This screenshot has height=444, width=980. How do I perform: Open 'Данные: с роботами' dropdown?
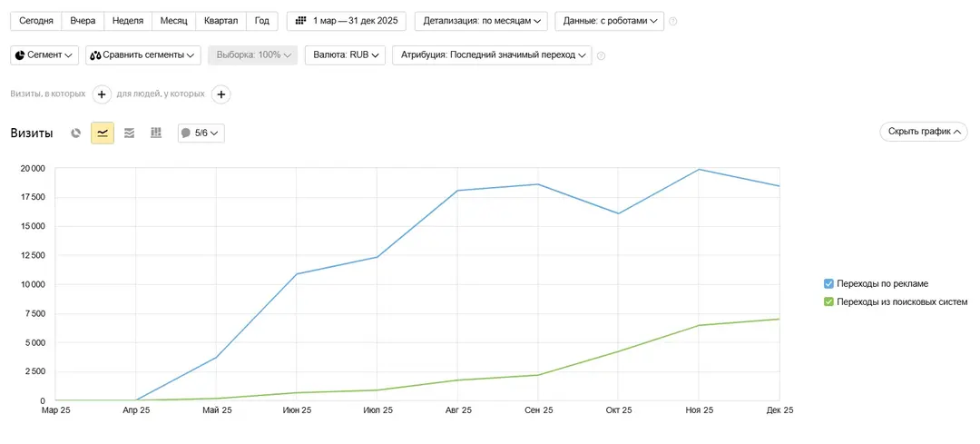tap(609, 21)
